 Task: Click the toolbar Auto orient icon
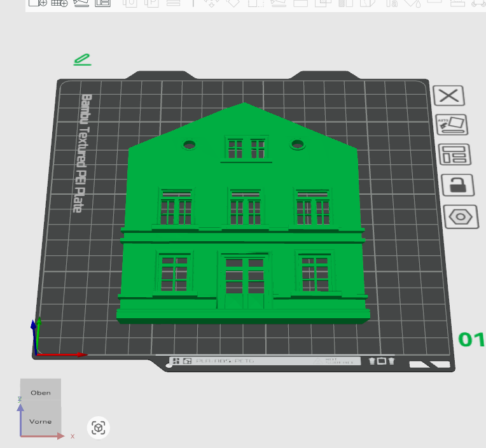point(81,3)
